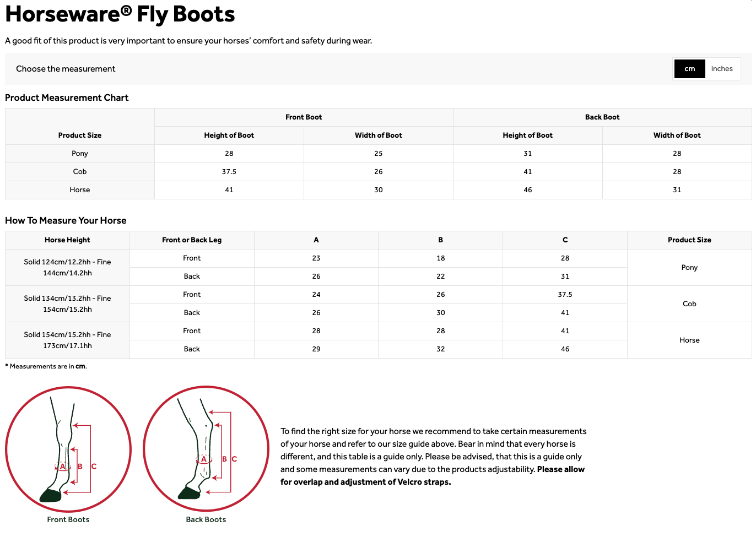Click the Horse Back row C value 46
Viewport: 756px width, 542px height.
click(565, 349)
